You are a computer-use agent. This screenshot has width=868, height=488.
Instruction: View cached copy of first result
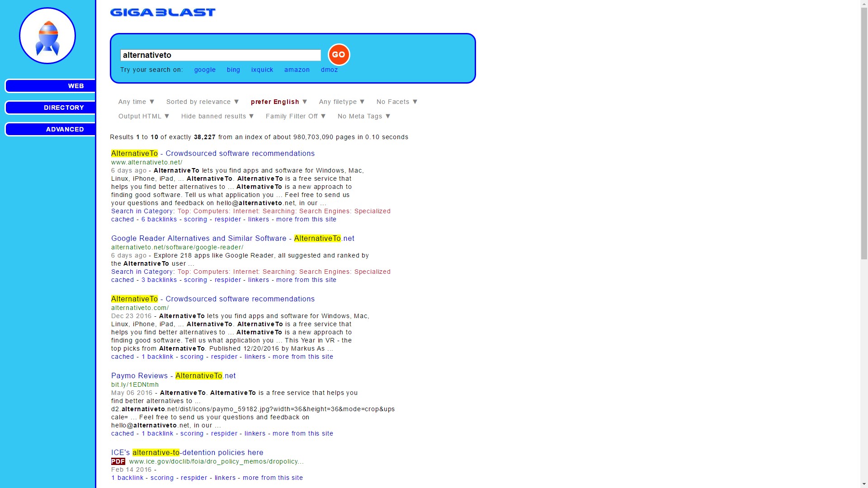point(122,219)
